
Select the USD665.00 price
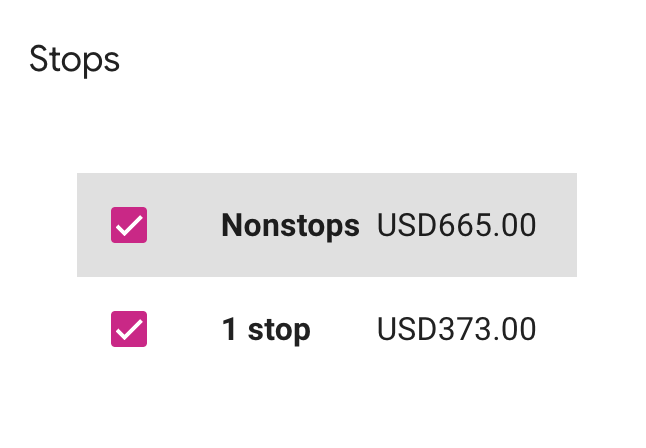456,225
